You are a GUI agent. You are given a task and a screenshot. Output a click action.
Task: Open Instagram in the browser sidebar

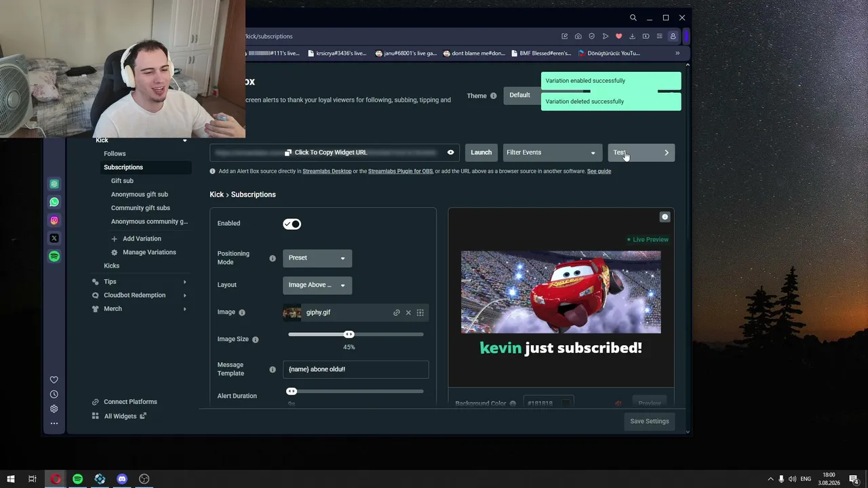[x=54, y=220]
